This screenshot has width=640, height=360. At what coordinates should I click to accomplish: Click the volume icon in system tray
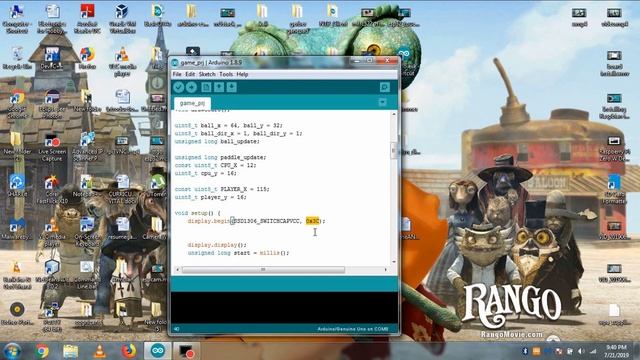pos(581,351)
